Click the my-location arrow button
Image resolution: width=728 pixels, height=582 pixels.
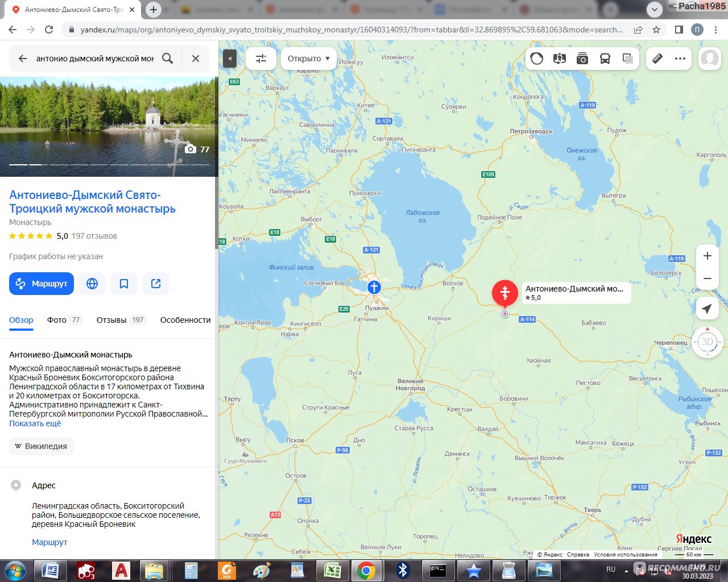707,309
